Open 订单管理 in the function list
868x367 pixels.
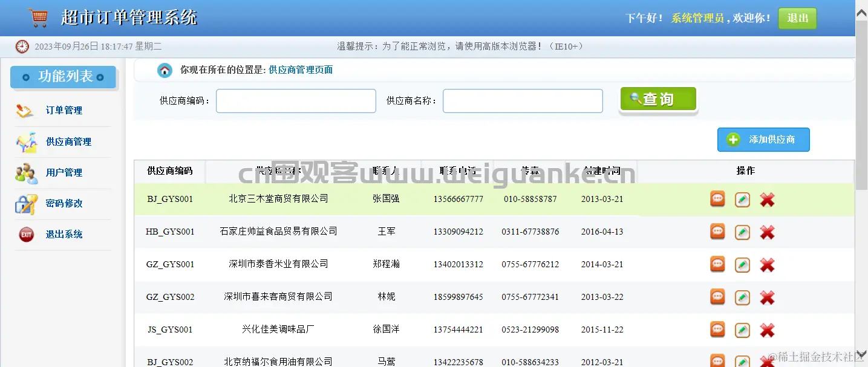[64, 111]
